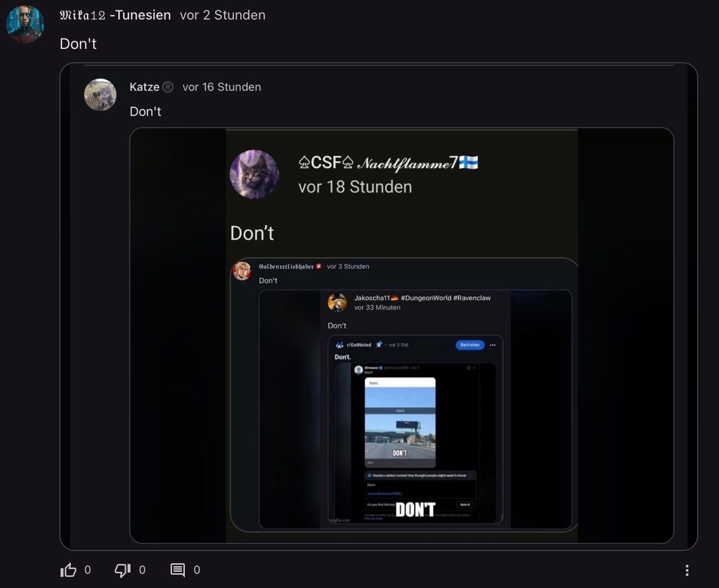Open Mika12 -Tunesien username link

click(115, 15)
